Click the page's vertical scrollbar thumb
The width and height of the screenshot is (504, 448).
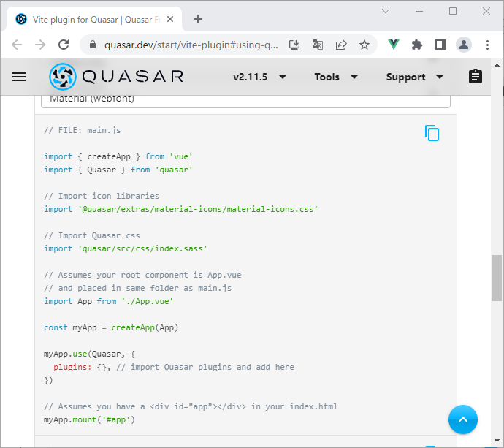[x=497, y=278]
